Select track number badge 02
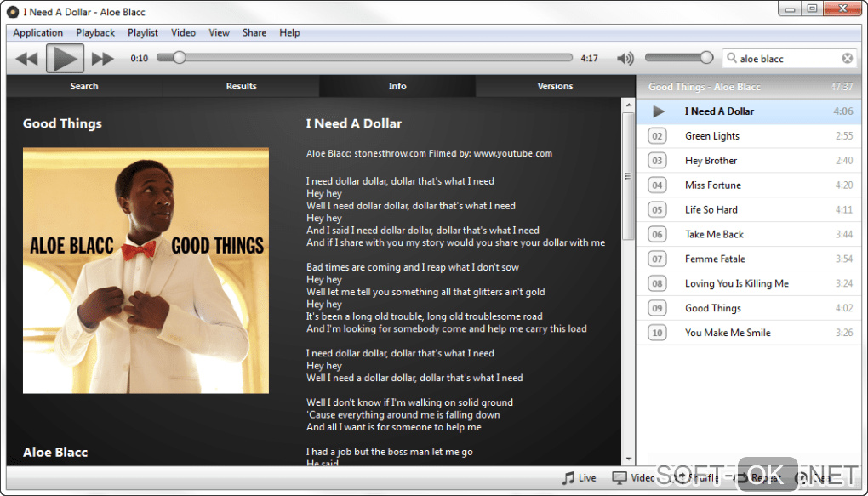This screenshot has height=496, width=868. [657, 136]
